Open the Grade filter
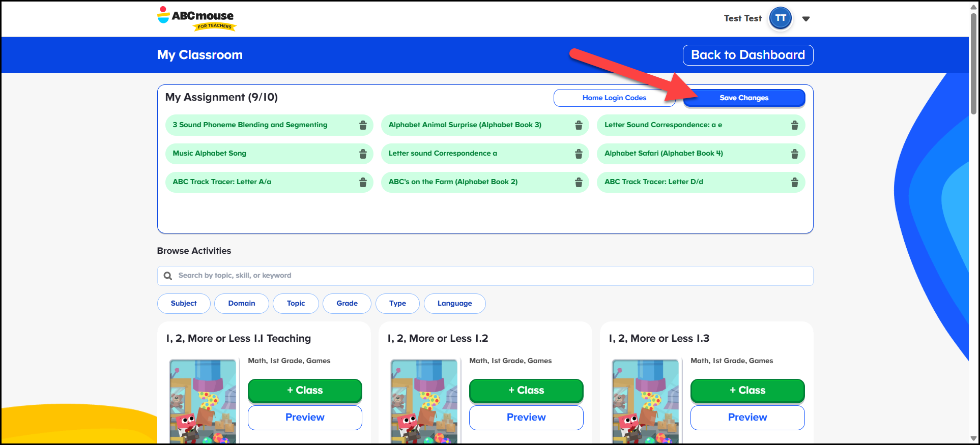The width and height of the screenshot is (980, 445). pyautogui.click(x=347, y=304)
